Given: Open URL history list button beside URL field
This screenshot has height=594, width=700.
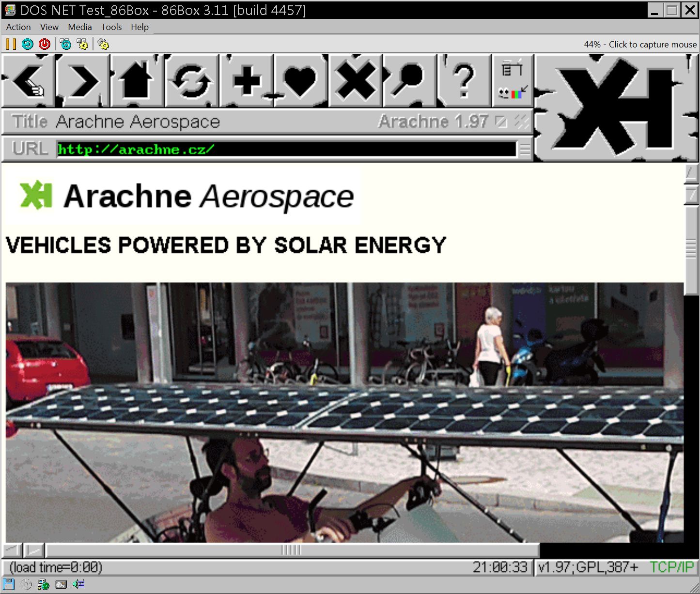Looking at the screenshot, I should click(525, 149).
